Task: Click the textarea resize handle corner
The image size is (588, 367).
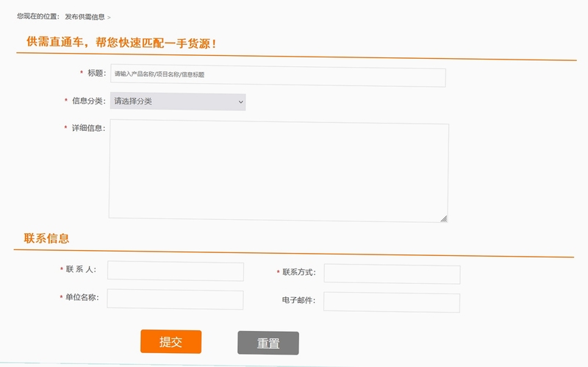Action: point(444,218)
